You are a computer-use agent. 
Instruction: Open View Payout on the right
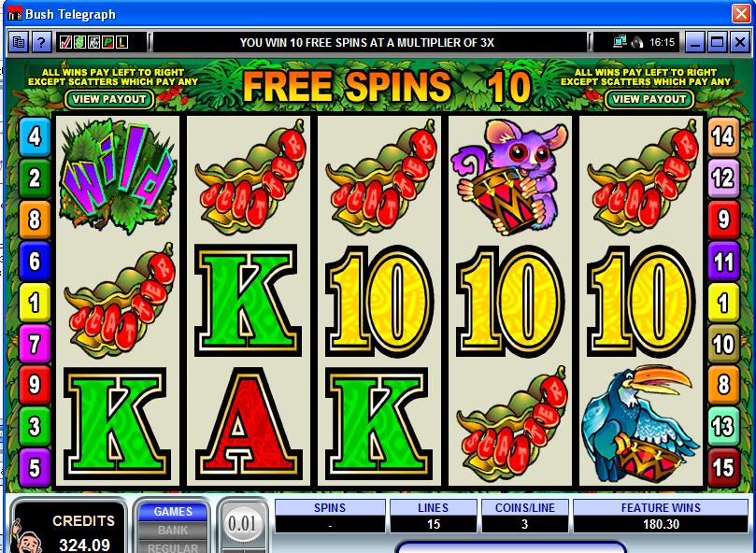click(649, 99)
